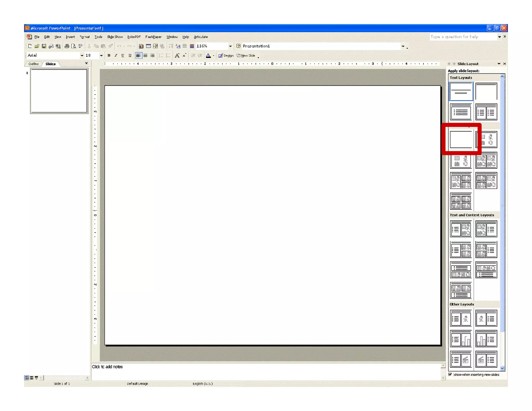This screenshot has height=411, width=532.
Task: Open the font size 18 dropdown
Action: [x=101, y=55]
